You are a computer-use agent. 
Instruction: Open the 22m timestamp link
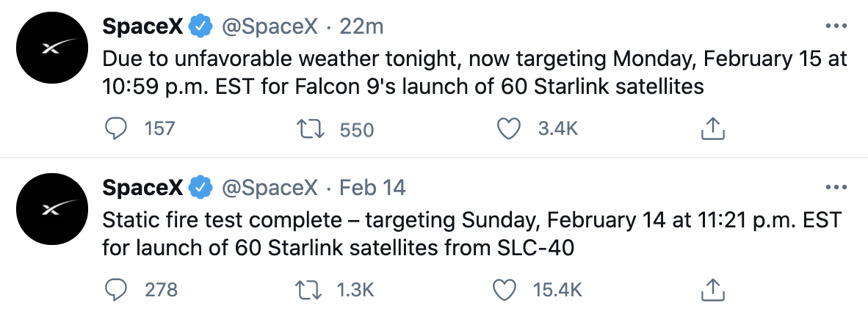tap(364, 27)
